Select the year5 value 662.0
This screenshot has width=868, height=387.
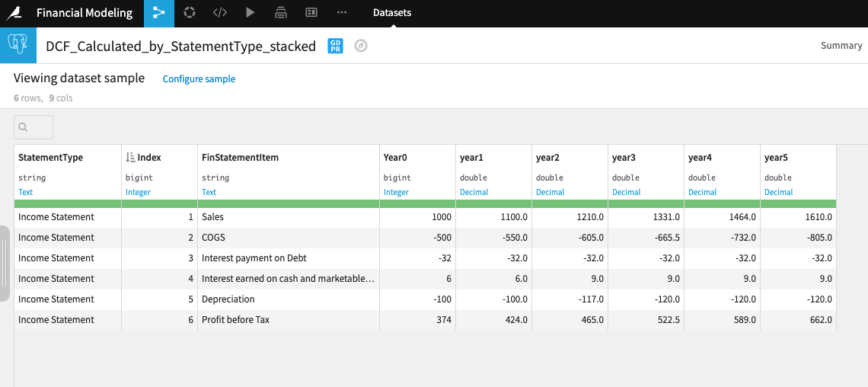[x=798, y=319]
